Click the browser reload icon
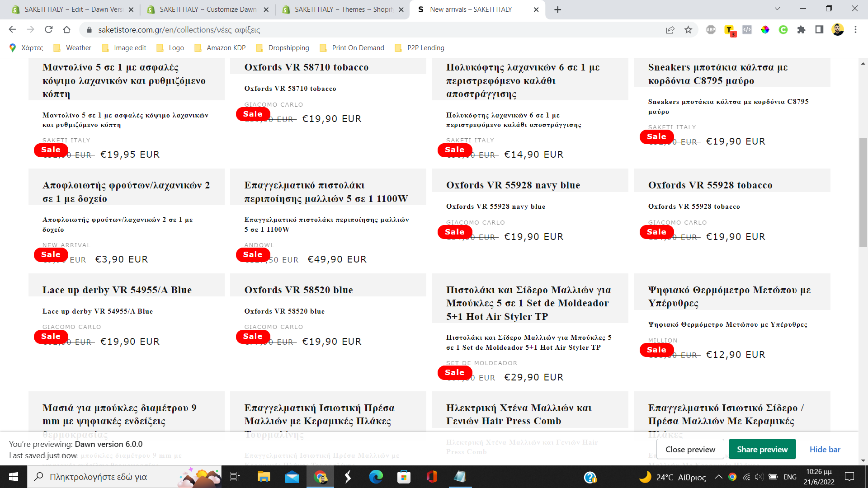The height and width of the screenshot is (488, 868). [x=48, y=30]
